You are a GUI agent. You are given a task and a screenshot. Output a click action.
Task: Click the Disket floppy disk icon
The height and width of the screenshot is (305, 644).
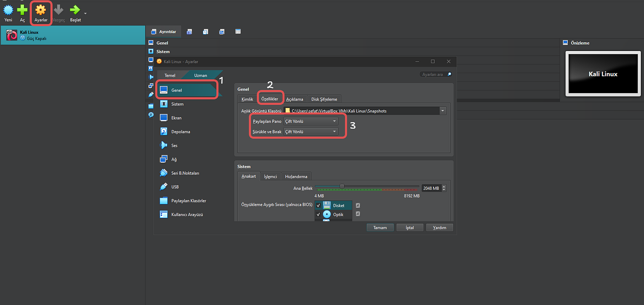click(327, 205)
